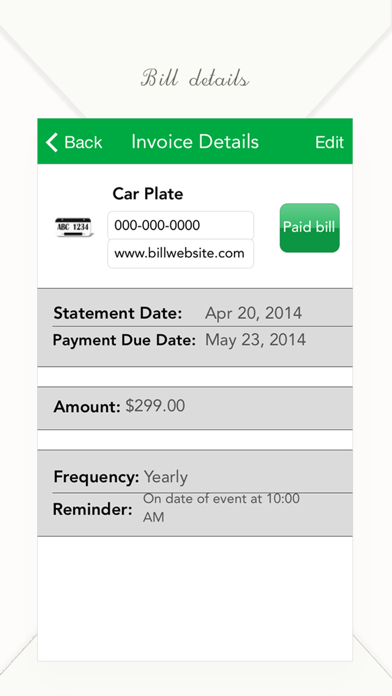Viewport: 392px width, 696px height.
Task: Pick the May 23, 2014 due date
Action: click(x=255, y=340)
